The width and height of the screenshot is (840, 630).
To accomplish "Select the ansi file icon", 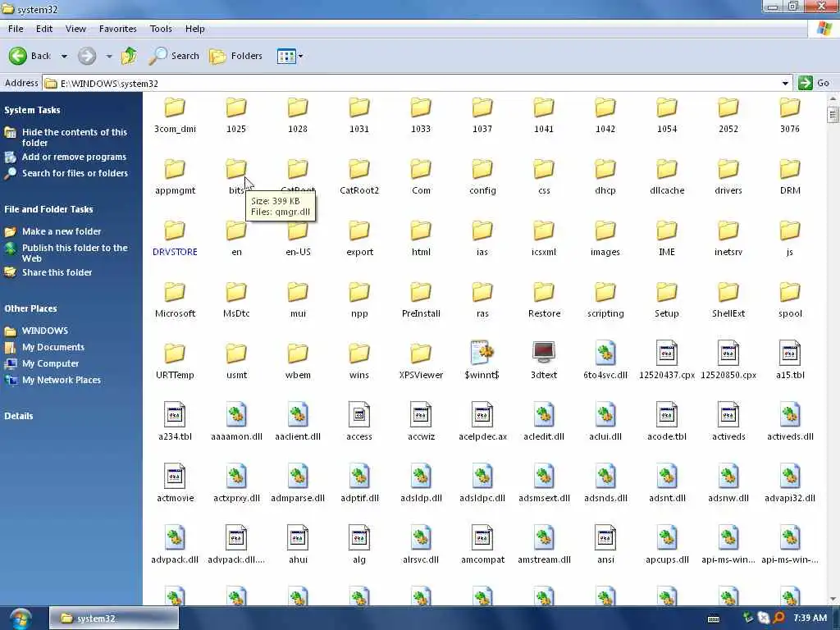I will click(x=605, y=538).
